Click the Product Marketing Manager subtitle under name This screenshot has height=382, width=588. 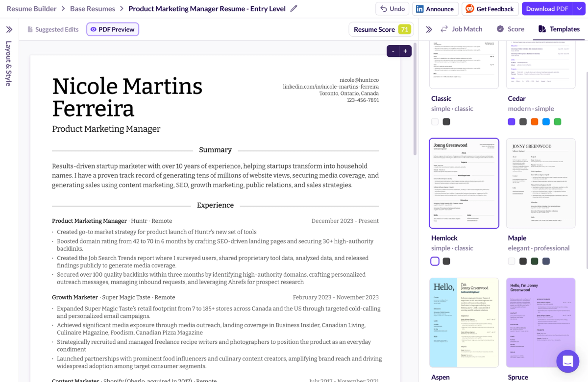[x=106, y=129]
